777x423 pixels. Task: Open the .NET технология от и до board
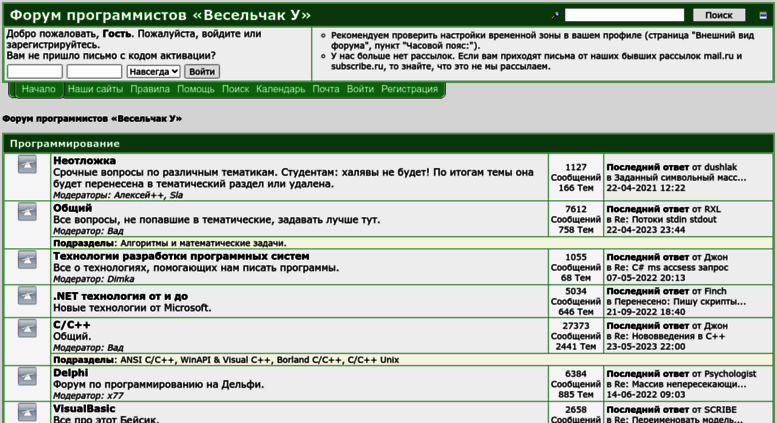pyautogui.click(x=120, y=296)
